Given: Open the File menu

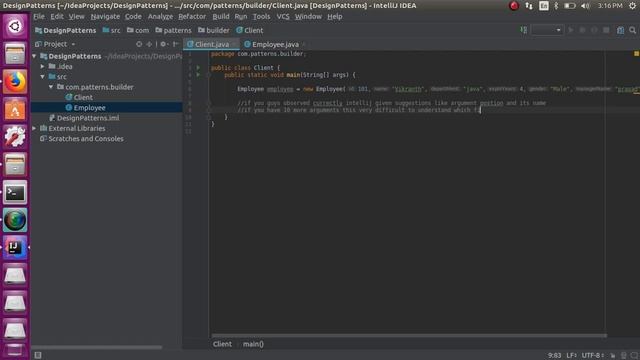Looking at the screenshot, I should point(39,17).
